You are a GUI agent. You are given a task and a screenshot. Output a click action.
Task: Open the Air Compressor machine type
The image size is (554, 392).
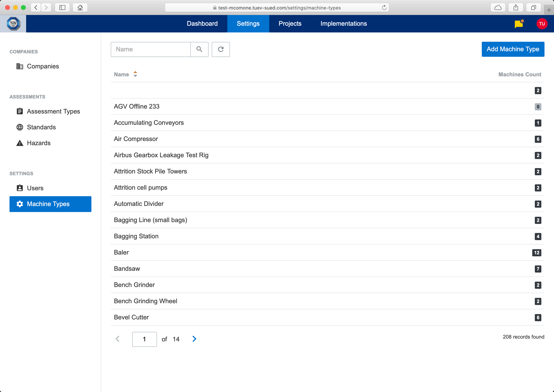pyautogui.click(x=136, y=139)
